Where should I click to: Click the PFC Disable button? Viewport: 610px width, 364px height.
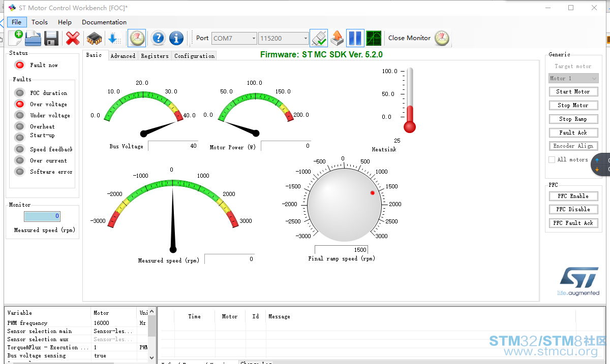pyautogui.click(x=573, y=209)
